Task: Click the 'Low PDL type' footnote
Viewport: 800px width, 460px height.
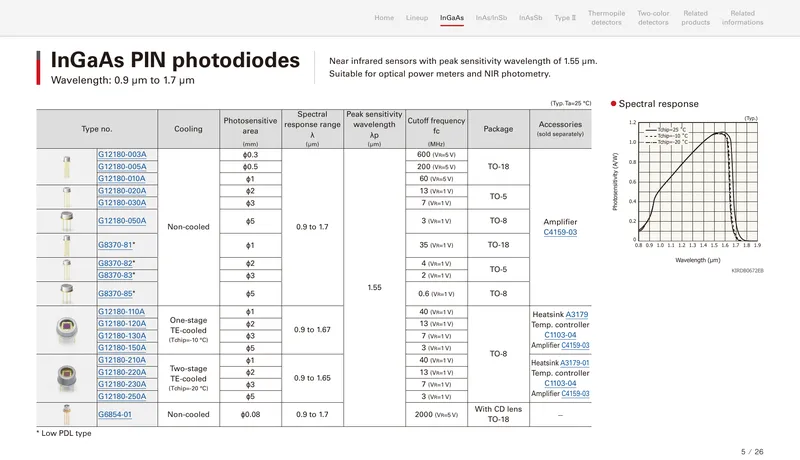Action: pyautogui.click(x=64, y=433)
